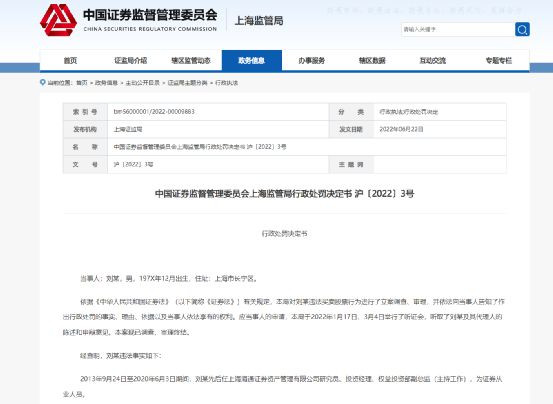
Task: Click the 证监局主题分类 breadcrumb link
Action: 187,83
